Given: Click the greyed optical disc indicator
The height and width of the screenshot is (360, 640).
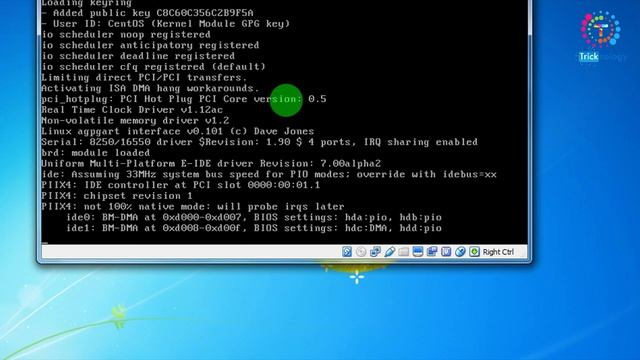Looking at the screenshot, I should [x=361, y=252].
